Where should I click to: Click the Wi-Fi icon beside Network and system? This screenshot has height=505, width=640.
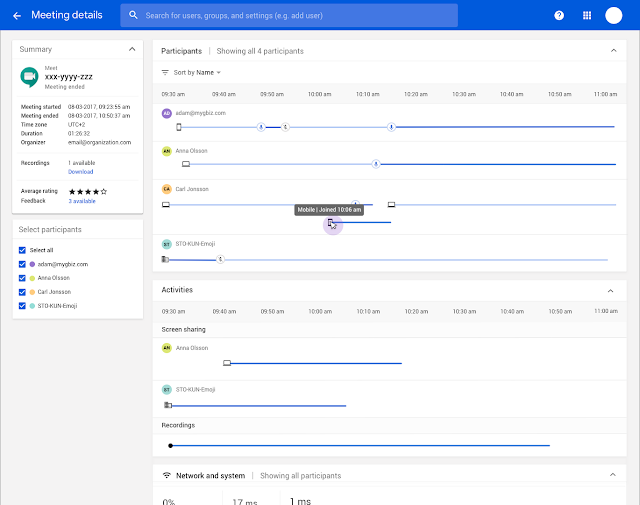coord(166,476)
